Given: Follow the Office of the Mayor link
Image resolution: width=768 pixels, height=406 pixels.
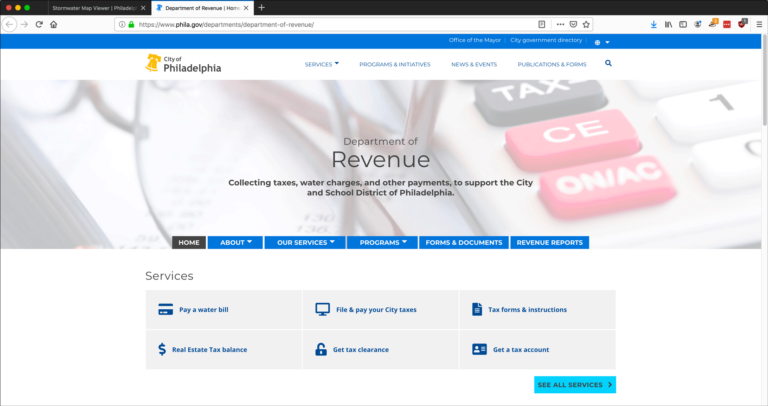Looking at the screenshot, I should click(x=475, y=40).
